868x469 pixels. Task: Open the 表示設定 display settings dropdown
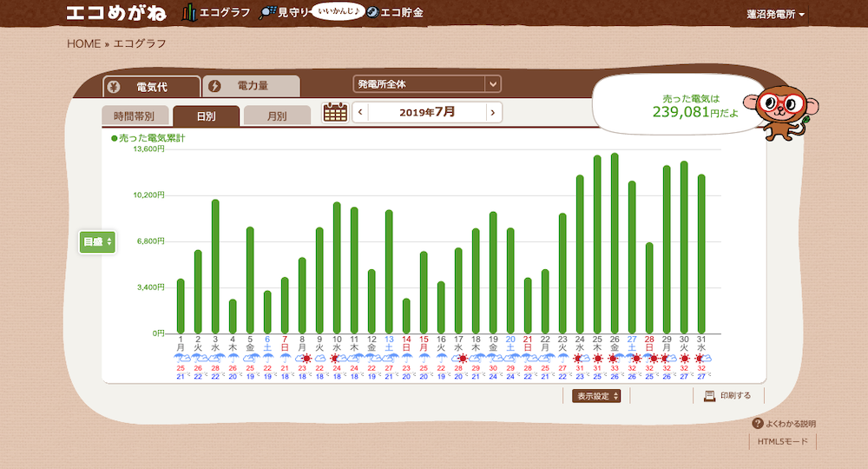click(x=596, y=396)
